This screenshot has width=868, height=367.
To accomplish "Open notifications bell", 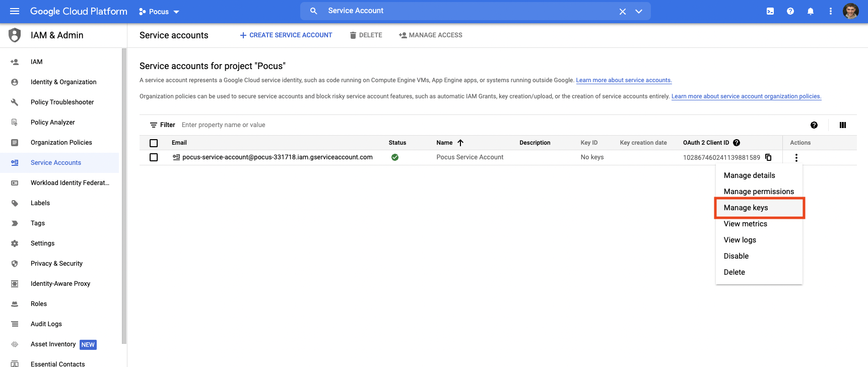I will (811, 11).
